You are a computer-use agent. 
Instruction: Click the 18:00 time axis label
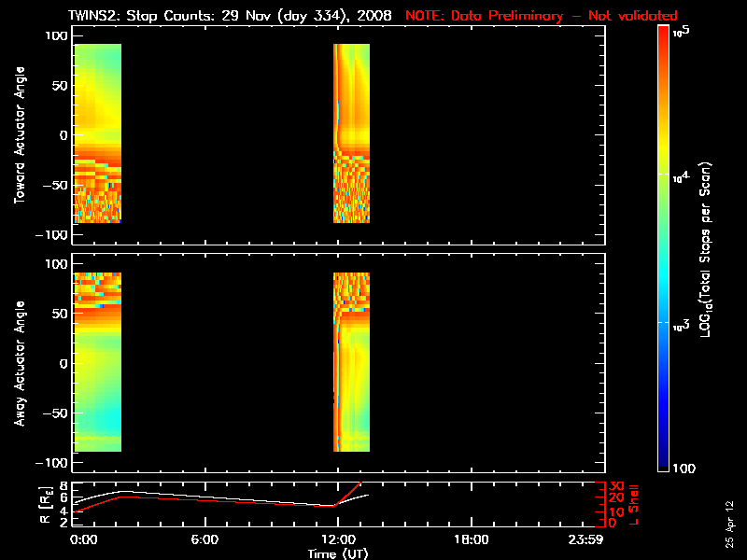[x=472, y=539]
